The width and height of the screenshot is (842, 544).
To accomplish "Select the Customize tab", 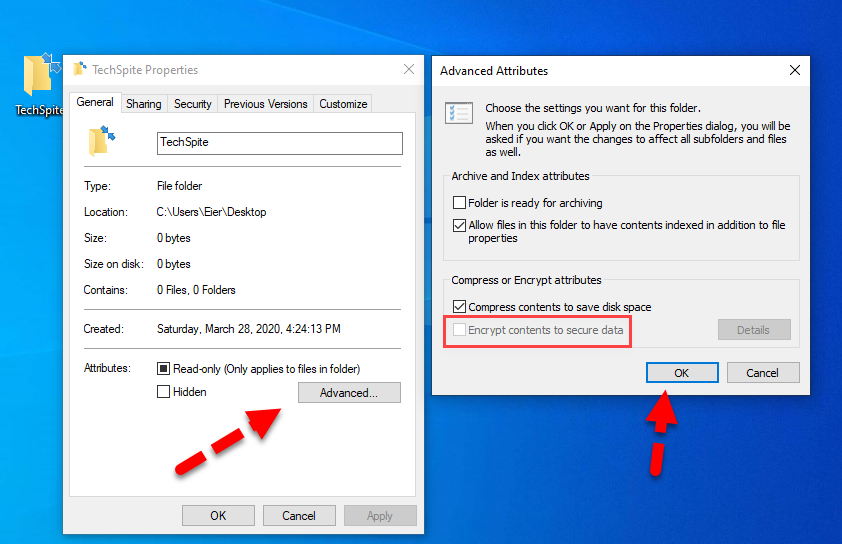I will tap(343, 104).
